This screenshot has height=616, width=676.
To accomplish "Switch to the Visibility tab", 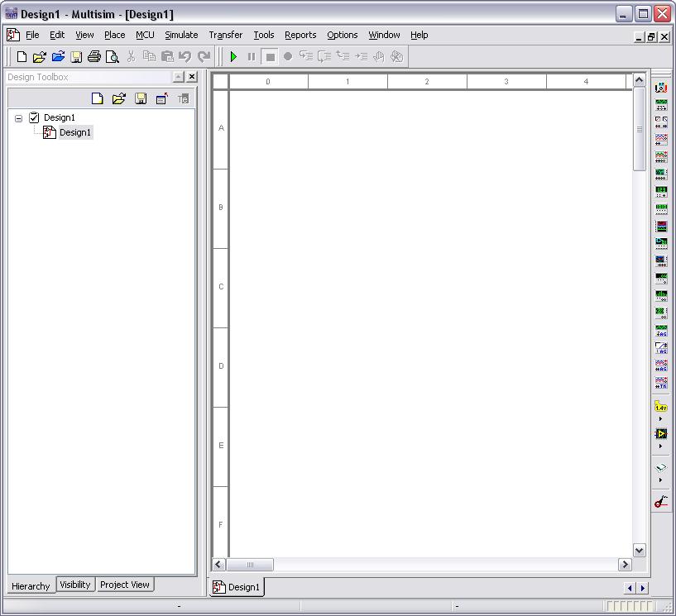I will 75,585.
